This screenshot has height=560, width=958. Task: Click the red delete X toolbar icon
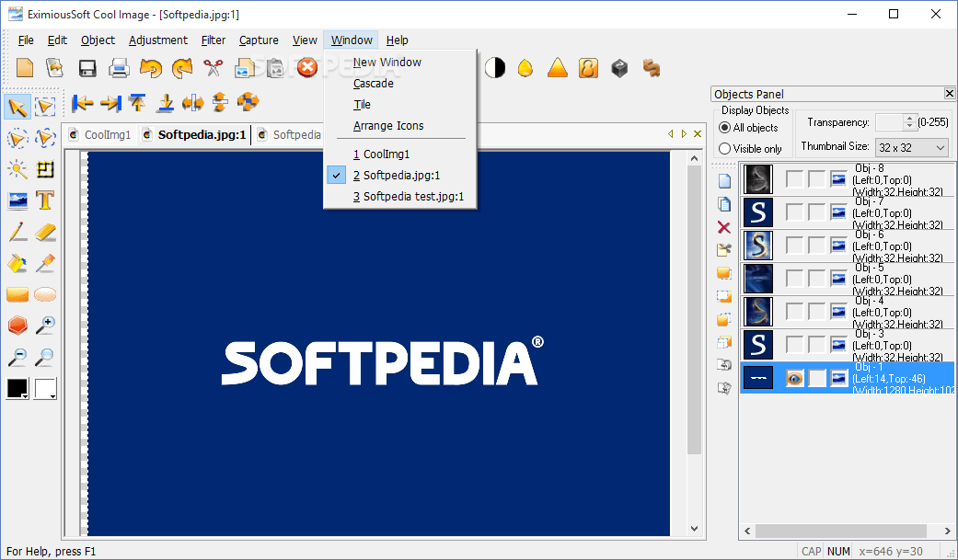coord(307,68)
